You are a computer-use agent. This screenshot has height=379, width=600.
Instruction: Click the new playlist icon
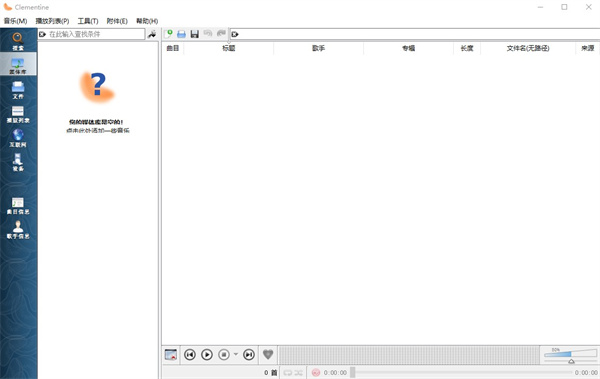coord(168,34)
